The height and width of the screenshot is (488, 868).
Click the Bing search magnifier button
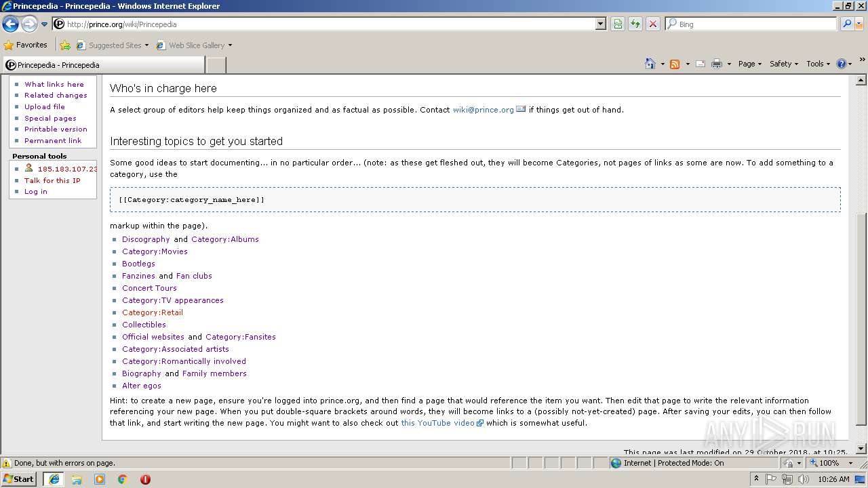point(847,24)
